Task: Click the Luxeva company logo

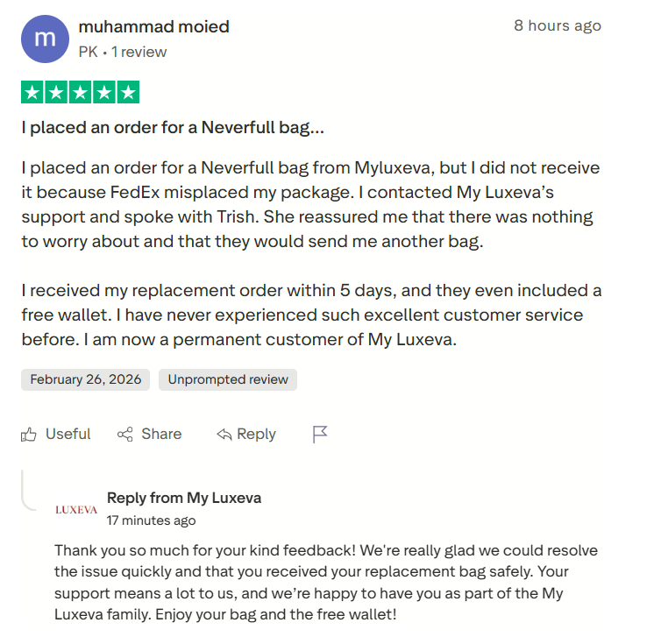Action: click(76, 509)
